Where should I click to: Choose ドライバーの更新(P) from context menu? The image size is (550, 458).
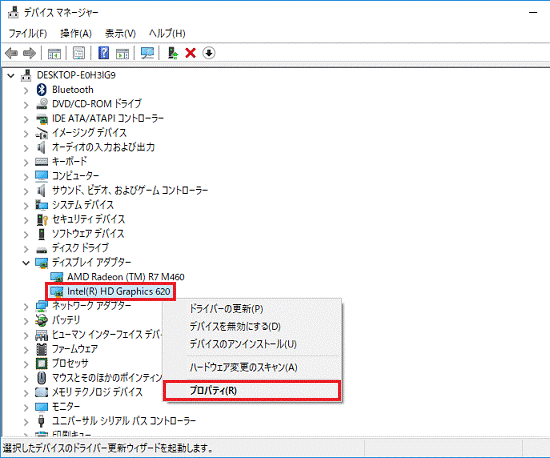pos(253,309)
